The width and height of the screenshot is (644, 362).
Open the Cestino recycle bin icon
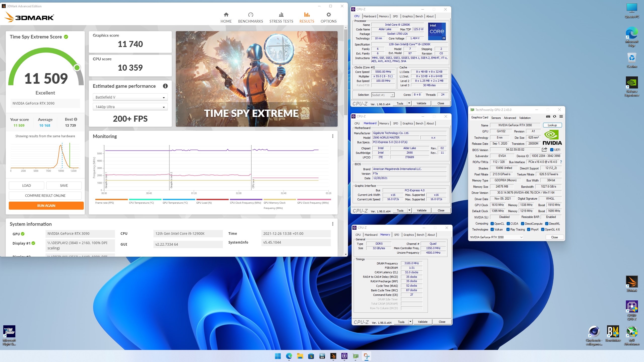coord(632,60)
